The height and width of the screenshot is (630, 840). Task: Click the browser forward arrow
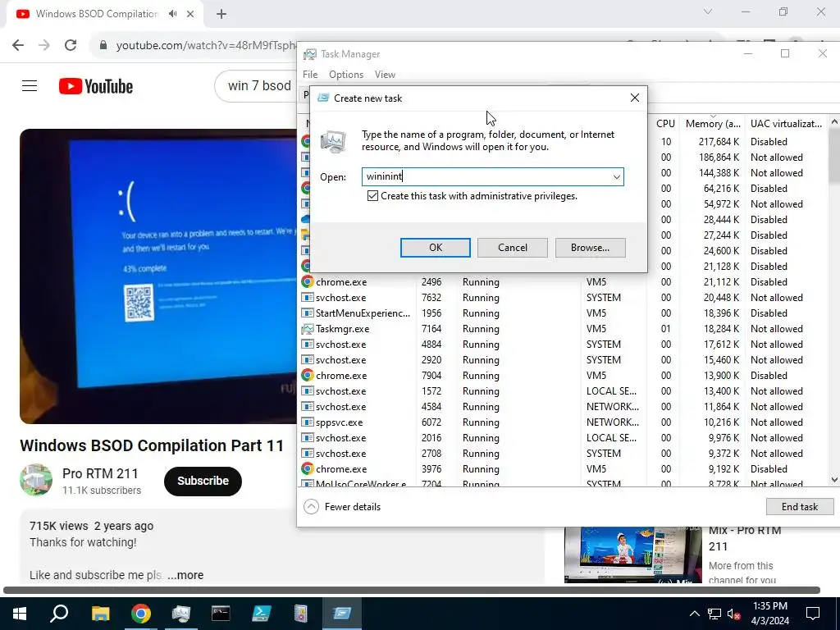(44, 45)
